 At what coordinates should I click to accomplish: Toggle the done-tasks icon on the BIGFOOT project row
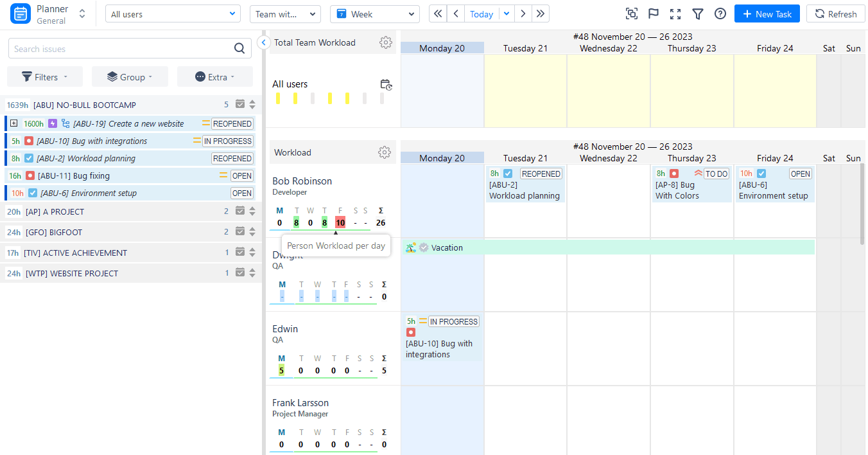(240, 233)
